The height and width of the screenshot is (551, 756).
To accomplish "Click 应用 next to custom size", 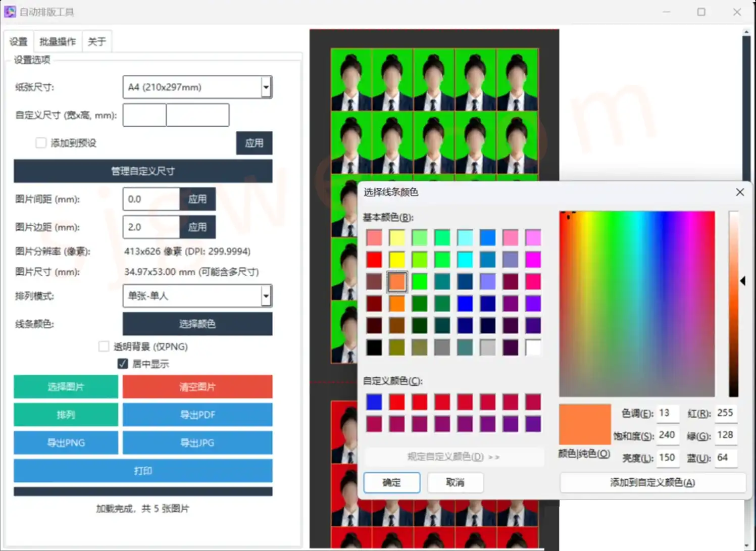I will pyautogui.click(x=254, y=143).
